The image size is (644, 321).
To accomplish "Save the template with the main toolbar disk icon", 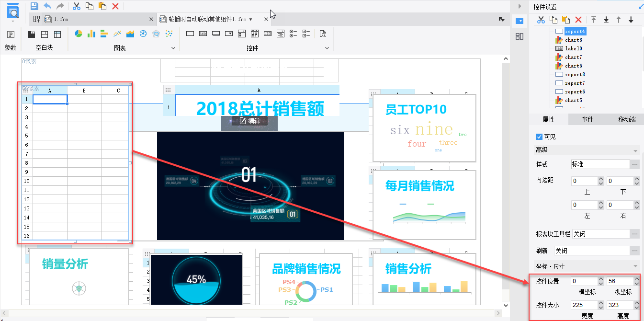I will click(x=34, y=6).
